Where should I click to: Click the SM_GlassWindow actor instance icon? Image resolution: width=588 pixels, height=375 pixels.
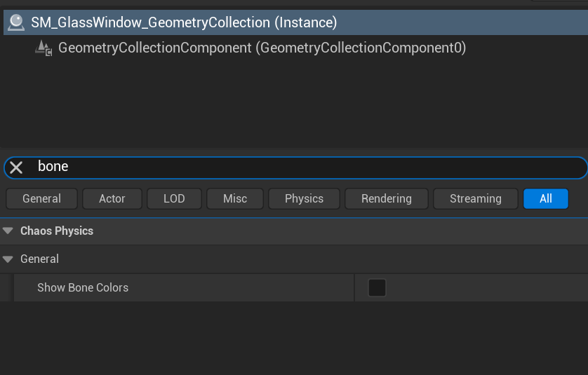tap(15, 22)
